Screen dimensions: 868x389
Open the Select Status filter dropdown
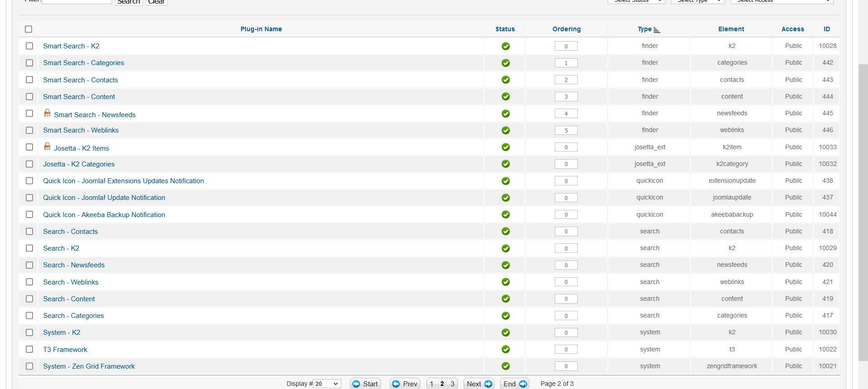[x=636, y=1]
